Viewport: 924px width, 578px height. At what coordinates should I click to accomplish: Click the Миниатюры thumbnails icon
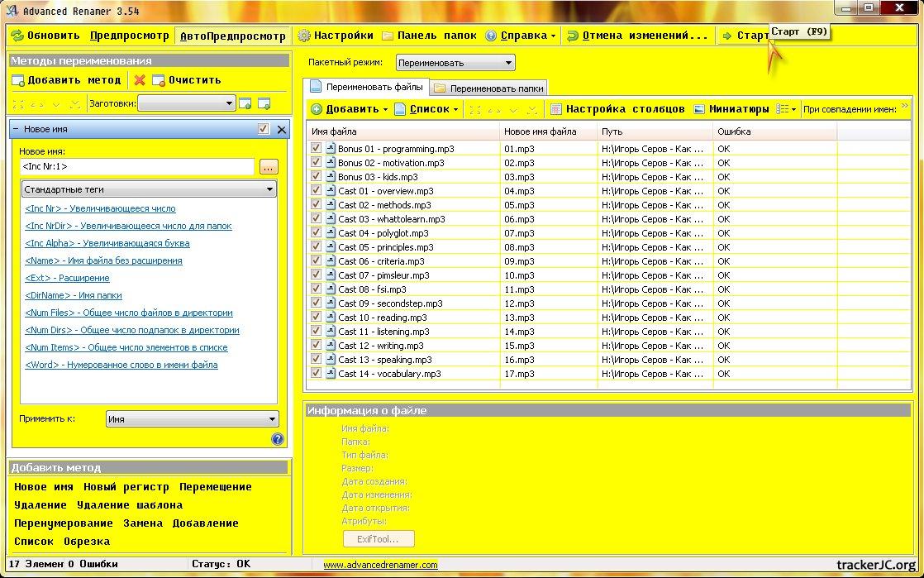coord(699,109)
